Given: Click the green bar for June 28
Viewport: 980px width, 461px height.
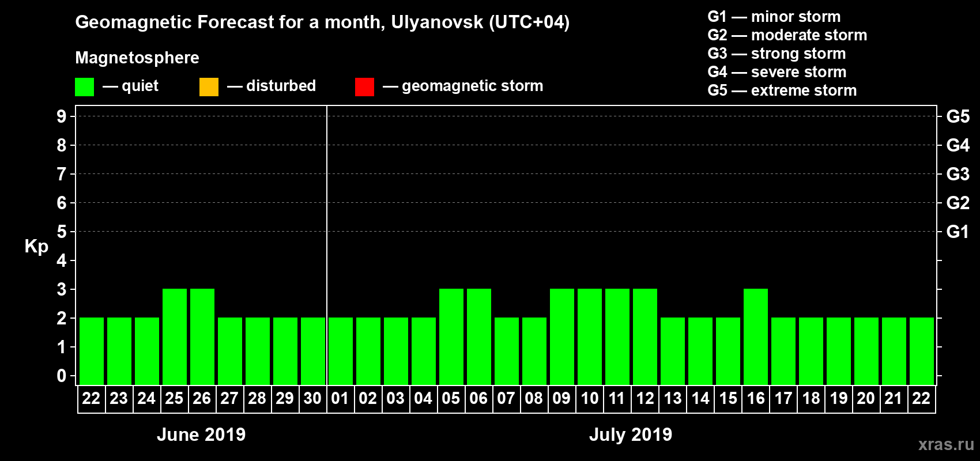Looking at the screenshot, I should (258, 351).
